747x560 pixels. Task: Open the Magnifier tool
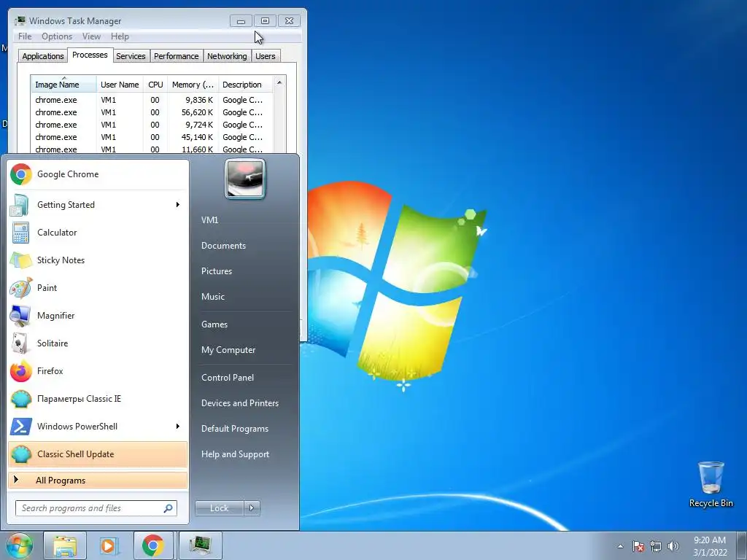[x=98, y=315]
